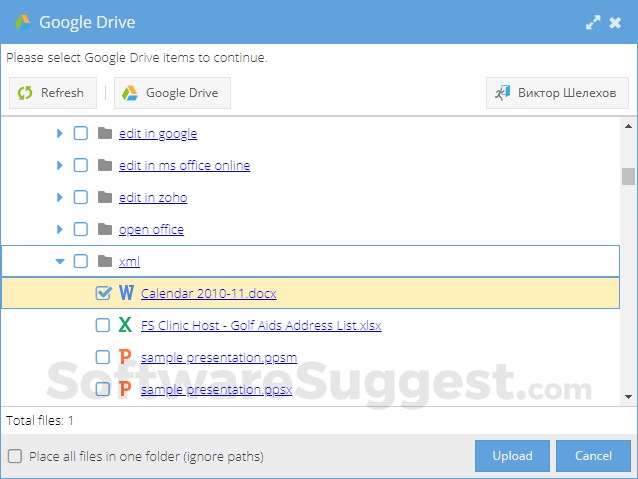
Task: Open the Виктор Шелехов account button
Action: [557, 93]
